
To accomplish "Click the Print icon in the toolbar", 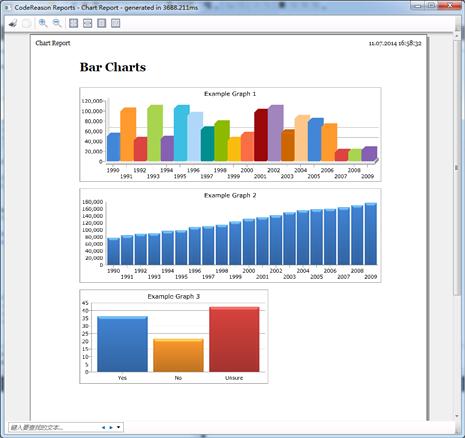I will pyautogui.click(x=13, y=23).
